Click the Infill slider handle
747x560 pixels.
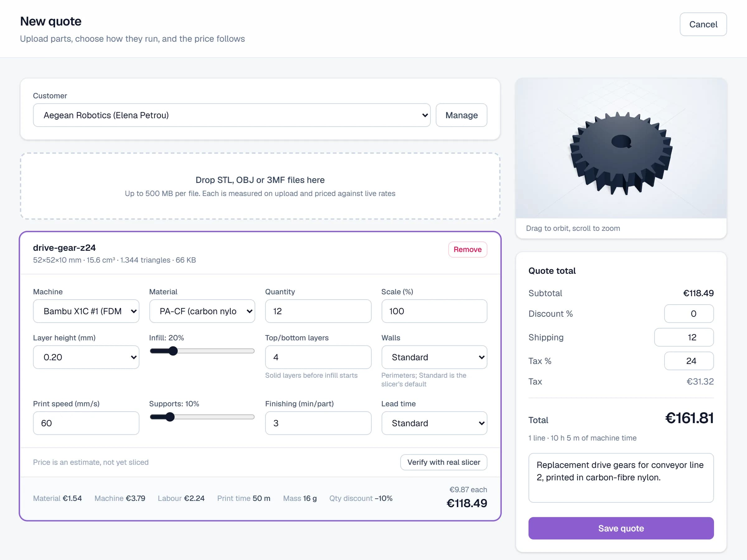[173, 351]
